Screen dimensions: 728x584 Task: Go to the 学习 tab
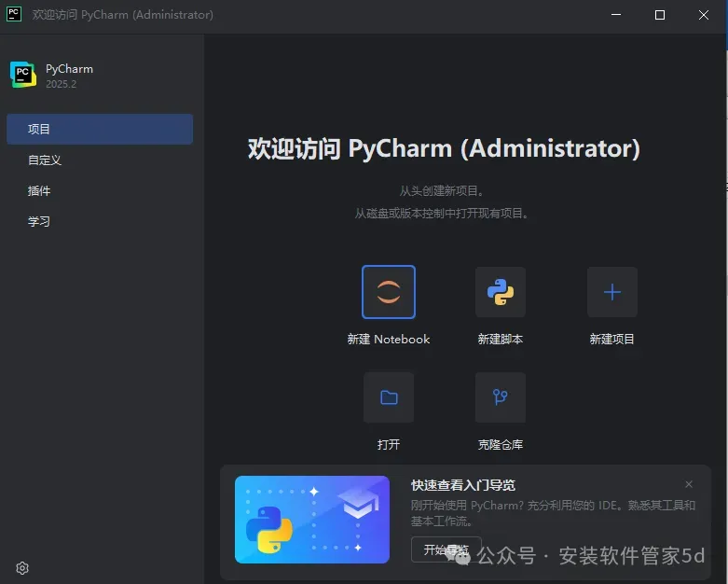pyautogui.click(x=100, y=221)
